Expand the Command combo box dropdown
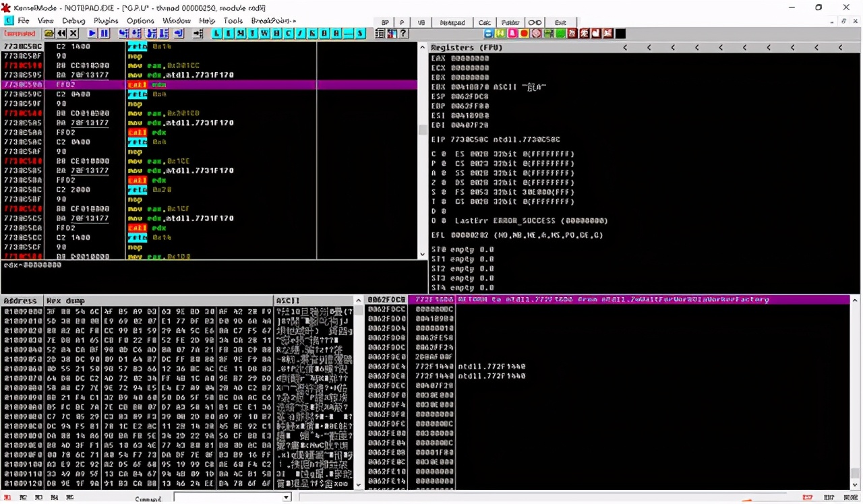863x504 pixels. click(x=287, y=497)
